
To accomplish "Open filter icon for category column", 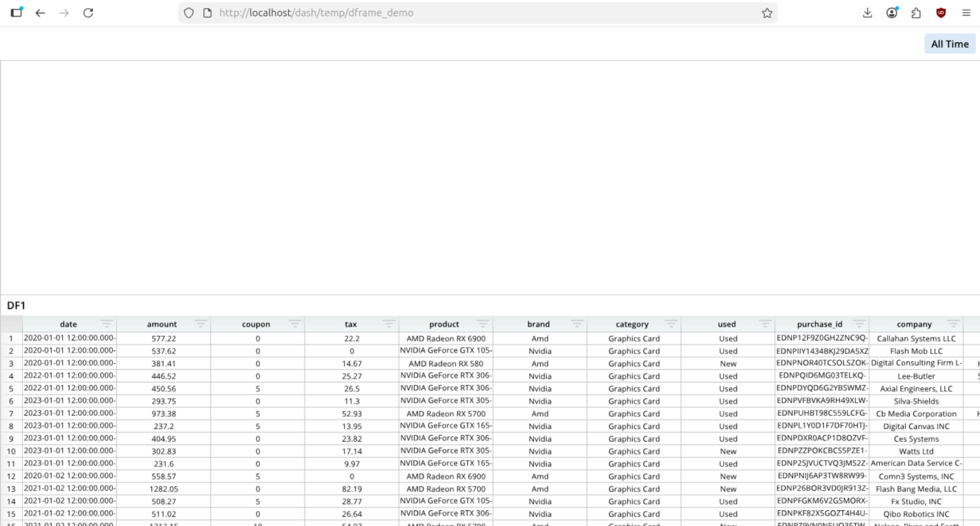I will click(671, 324).
